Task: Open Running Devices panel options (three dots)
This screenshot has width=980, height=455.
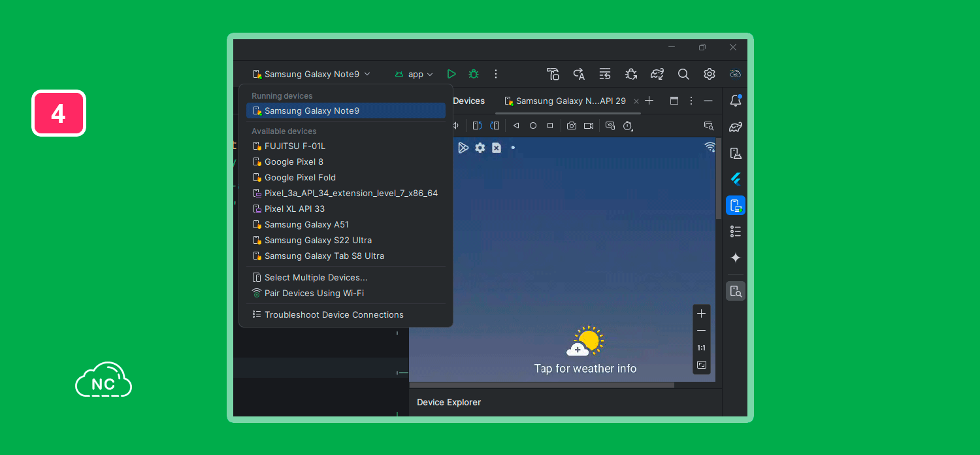Action: pyautogui.click(x=691, y=101)
